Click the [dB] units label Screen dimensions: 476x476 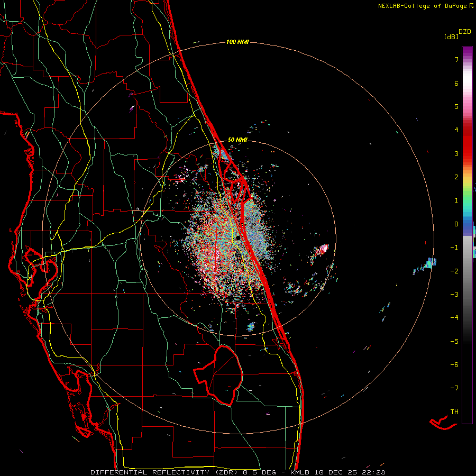click(451, 37)
